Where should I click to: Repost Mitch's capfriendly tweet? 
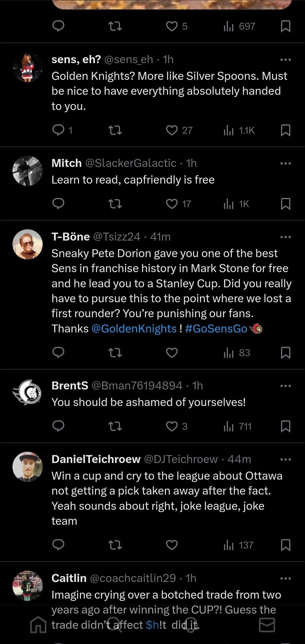click(x=115, y=204)
